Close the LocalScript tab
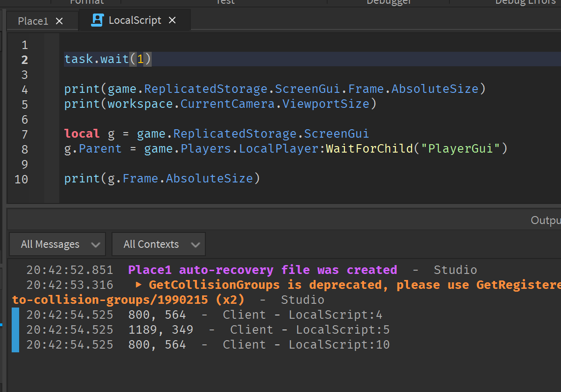 click(x=172, y=21)
